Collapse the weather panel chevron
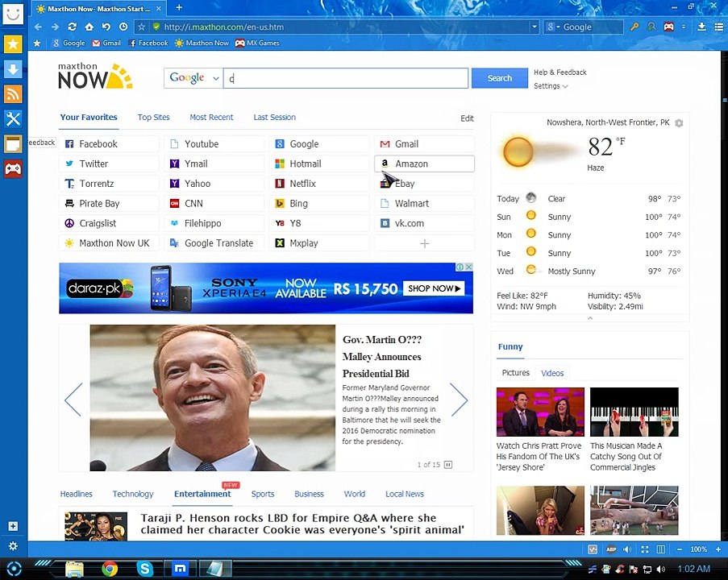Viewport: 728px width, 580px height. click(x=590, y=318)
